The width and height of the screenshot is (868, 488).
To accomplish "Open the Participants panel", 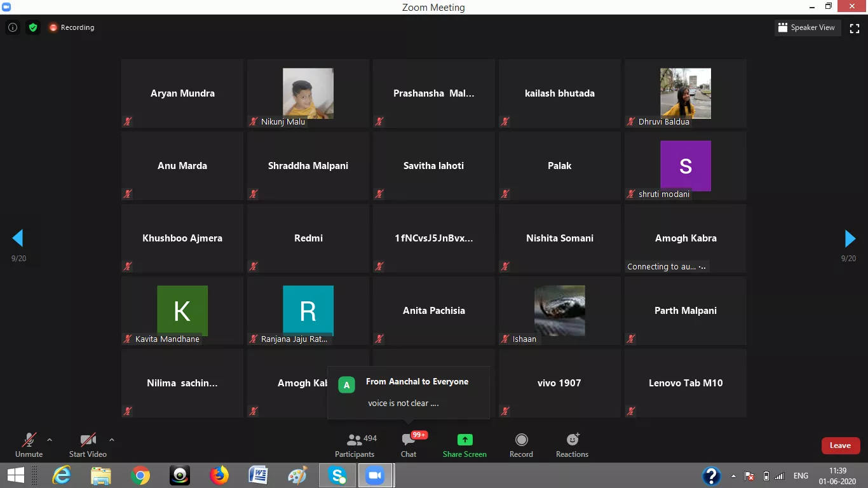I will coord(355,445).
